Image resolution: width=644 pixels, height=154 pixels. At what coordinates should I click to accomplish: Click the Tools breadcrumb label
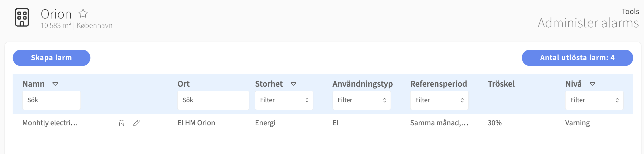coord(630,12)
